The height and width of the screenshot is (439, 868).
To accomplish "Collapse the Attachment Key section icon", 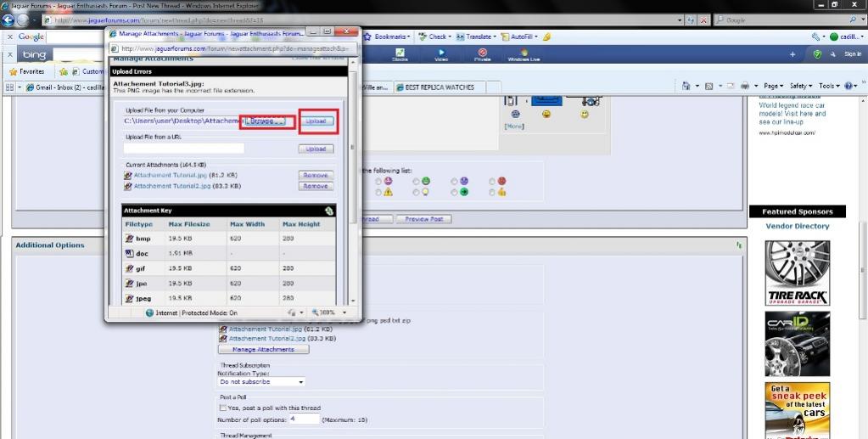I will [329, 211].
